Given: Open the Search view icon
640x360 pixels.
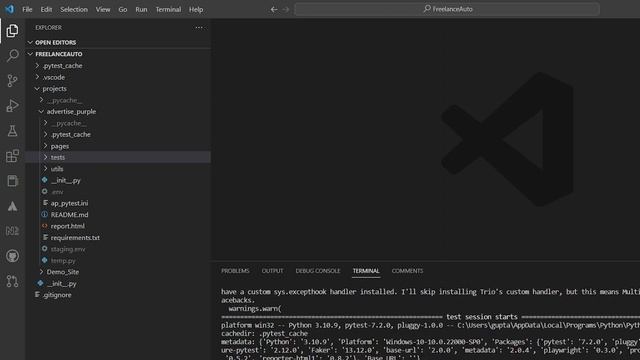Looking at the screenshot, I should pyautogui.click(x=12, y=56).
